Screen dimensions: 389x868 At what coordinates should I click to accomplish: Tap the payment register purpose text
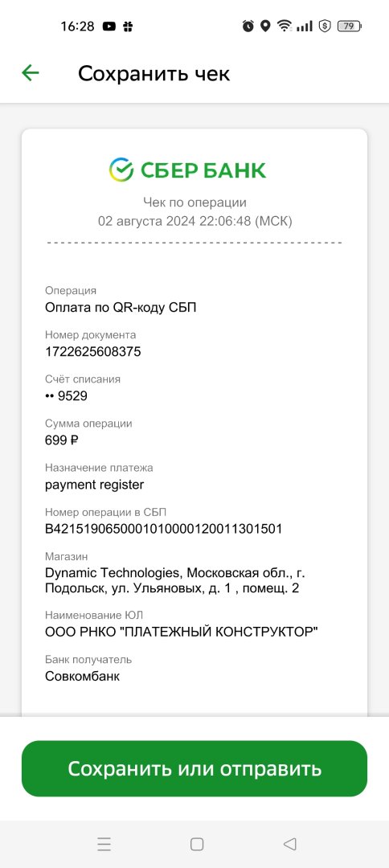(94, 485)
